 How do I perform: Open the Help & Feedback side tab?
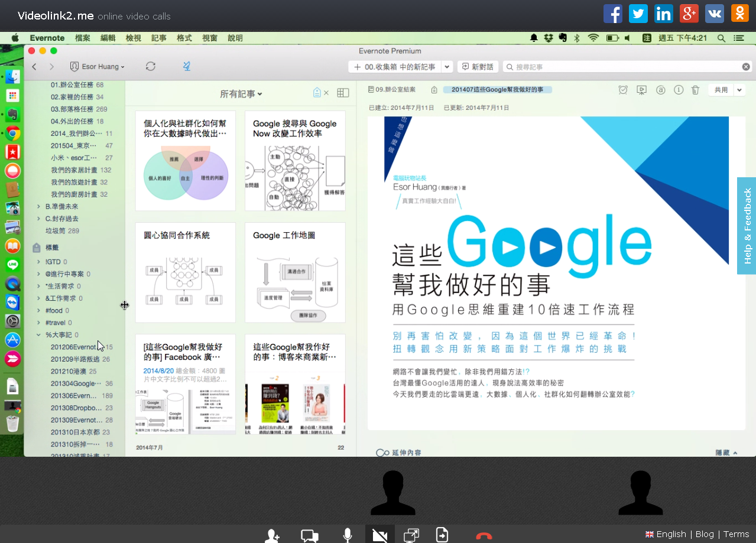tap(747, 226)
